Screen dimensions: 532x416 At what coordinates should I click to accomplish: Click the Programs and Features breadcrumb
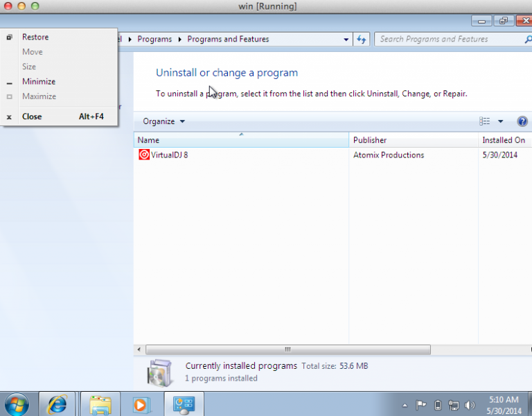[228, 39]
